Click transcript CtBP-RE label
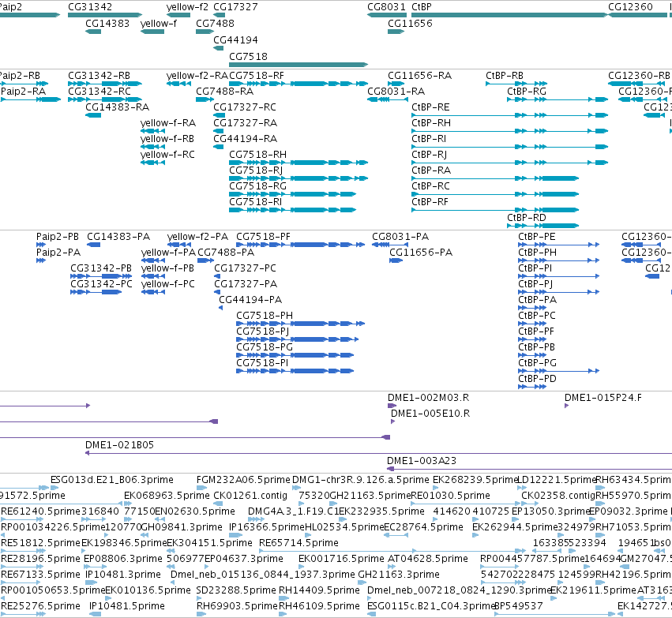Screen dimensions: 672x618 [x=430, y=107]
